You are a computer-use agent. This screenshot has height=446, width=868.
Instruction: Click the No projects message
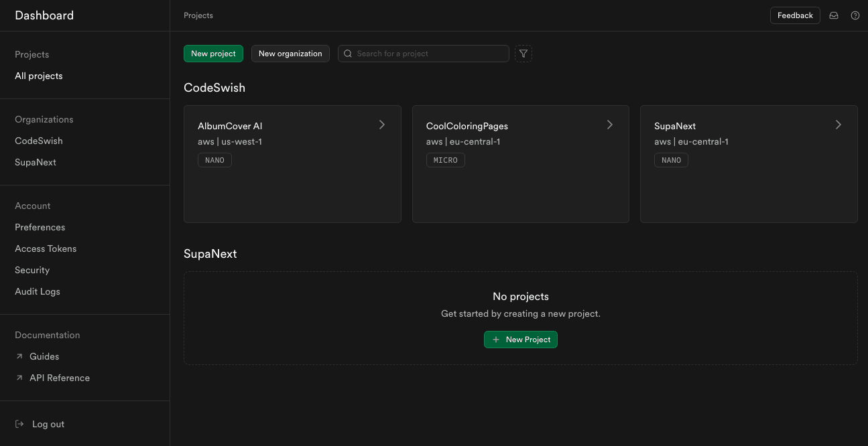521,297
